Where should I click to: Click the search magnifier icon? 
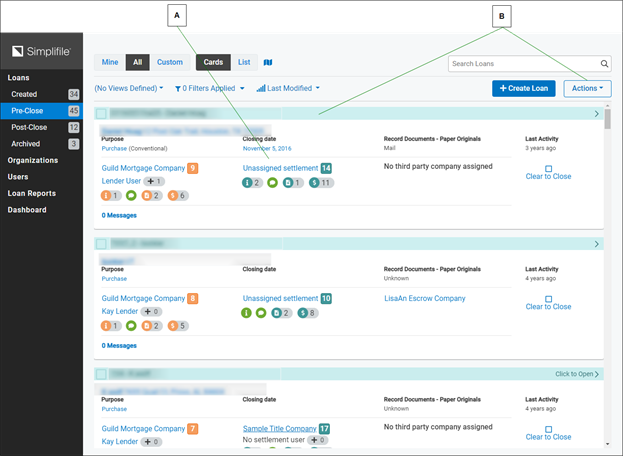pos(604,64)
